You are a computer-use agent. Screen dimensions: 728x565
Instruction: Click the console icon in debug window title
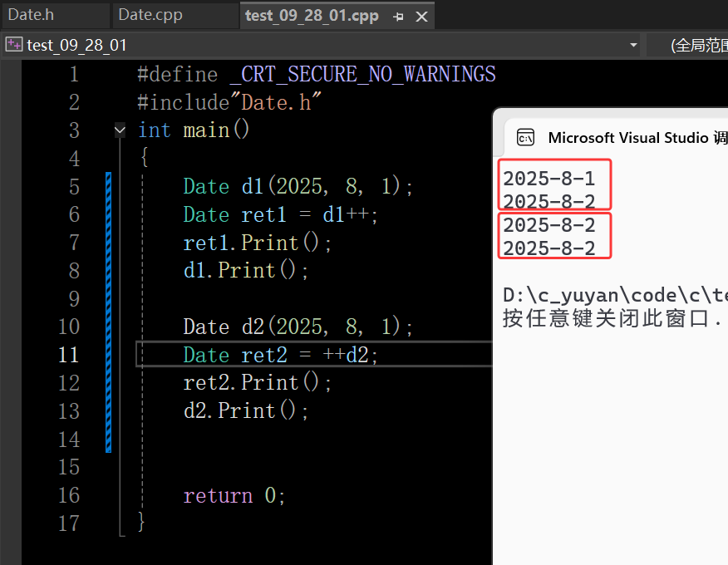point(525,137)
